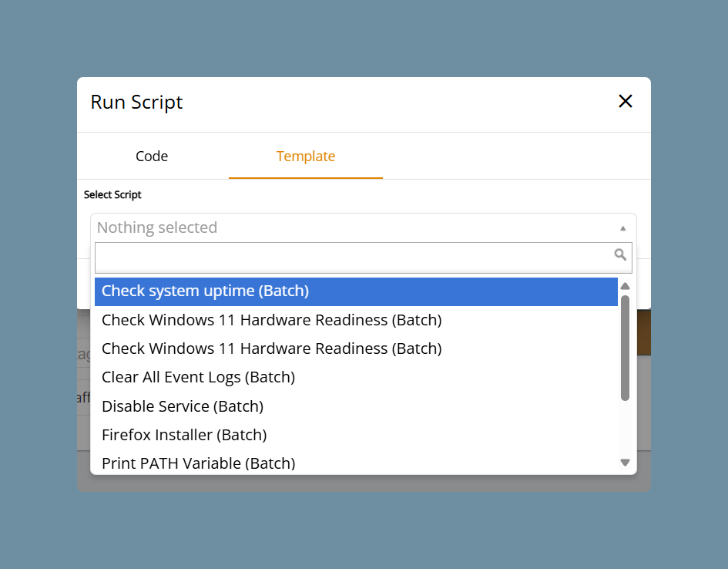
Task: Pick the second Check Windows 11 Hardware Readiness entry
Action: (x=356, y=348)
